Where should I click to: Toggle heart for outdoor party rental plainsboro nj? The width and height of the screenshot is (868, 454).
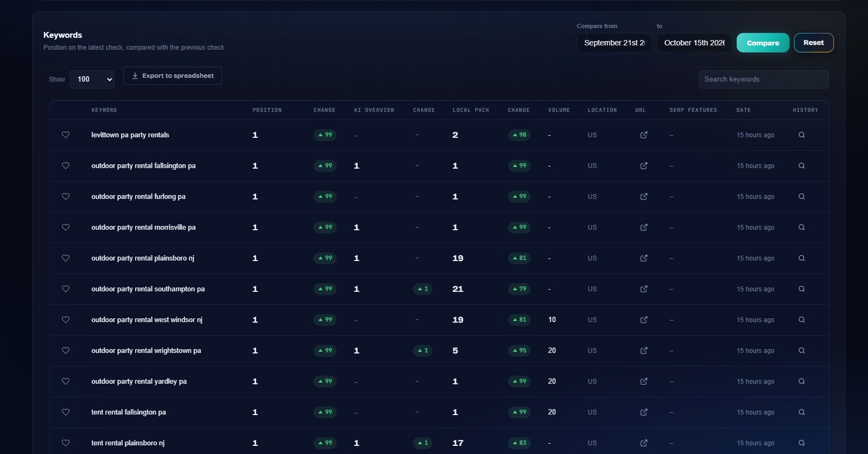pos(65,258)
